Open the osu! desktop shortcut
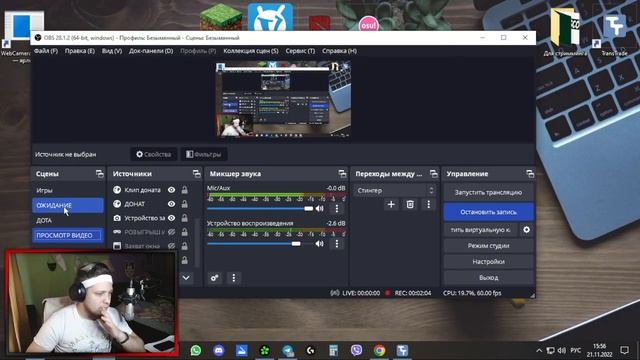 (x=369, y=24)
